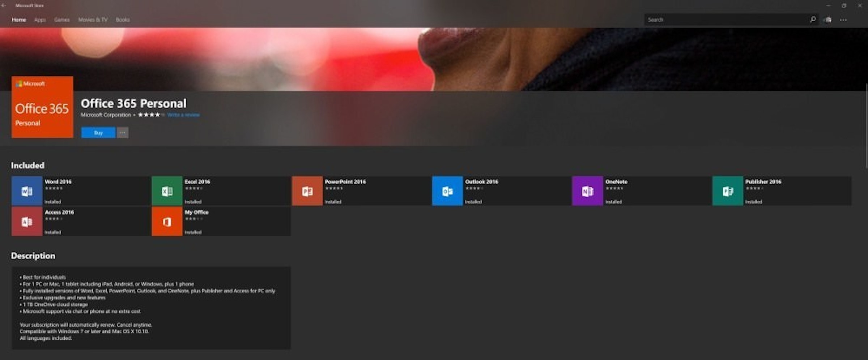Viewport: 868px width, 360px height.
Task: Open the OneNote title text
Action: tap(617, 182)
